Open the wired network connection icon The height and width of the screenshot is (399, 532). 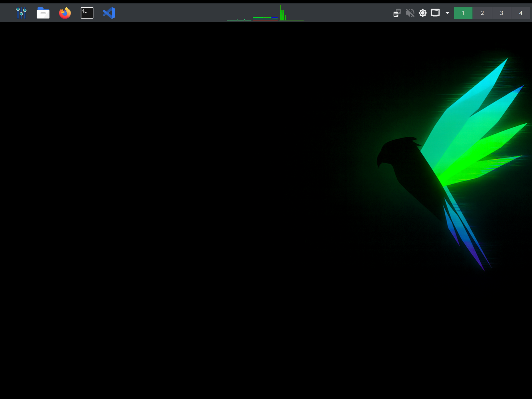tap(435, 13)
